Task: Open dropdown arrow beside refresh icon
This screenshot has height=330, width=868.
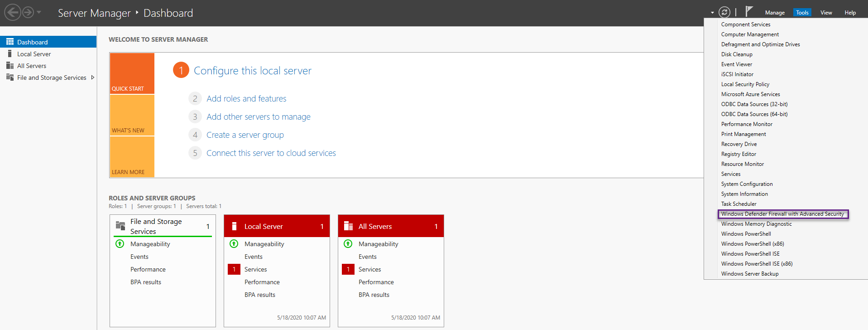Action: pyautogui.click(x=712, y=13)
